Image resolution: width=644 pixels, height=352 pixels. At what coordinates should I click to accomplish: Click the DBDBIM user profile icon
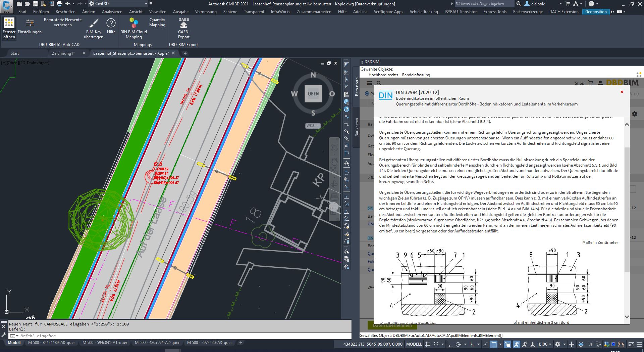pos(600,83)
